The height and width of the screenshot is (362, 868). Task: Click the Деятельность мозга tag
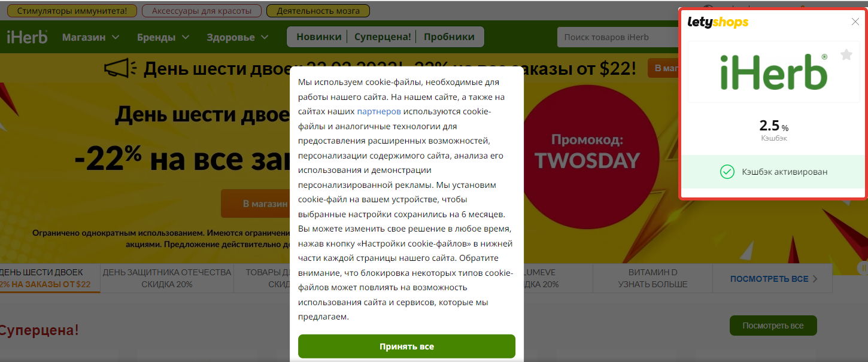[x=318, y=11]
